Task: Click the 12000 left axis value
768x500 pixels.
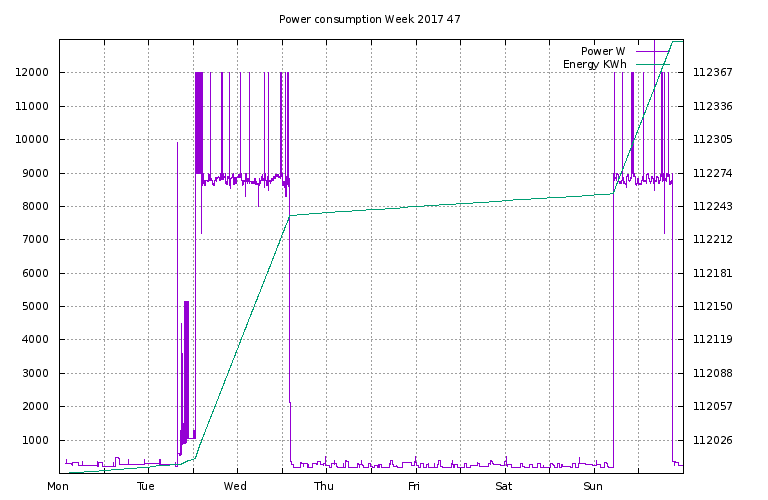Action: click(32, 72)
